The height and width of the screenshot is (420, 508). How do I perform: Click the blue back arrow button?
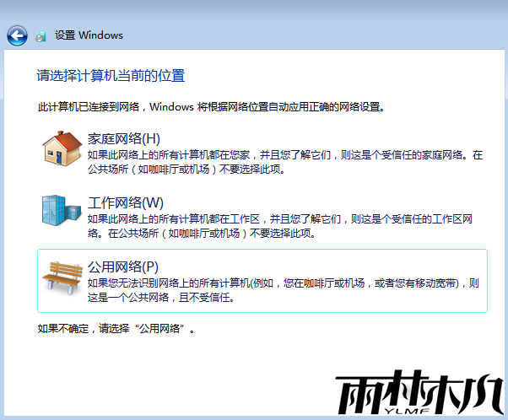18,35
